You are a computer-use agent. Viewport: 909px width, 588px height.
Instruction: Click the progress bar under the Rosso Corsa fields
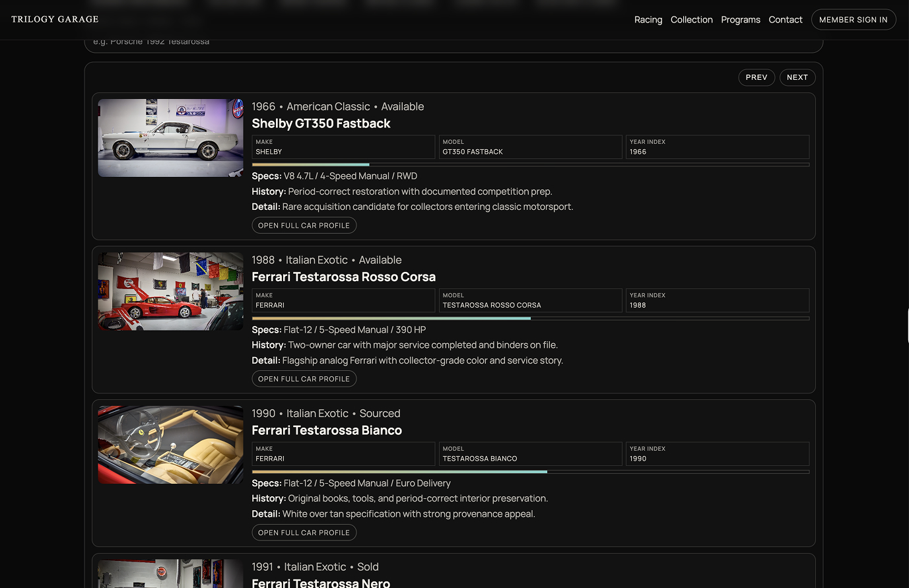[530, 318]
